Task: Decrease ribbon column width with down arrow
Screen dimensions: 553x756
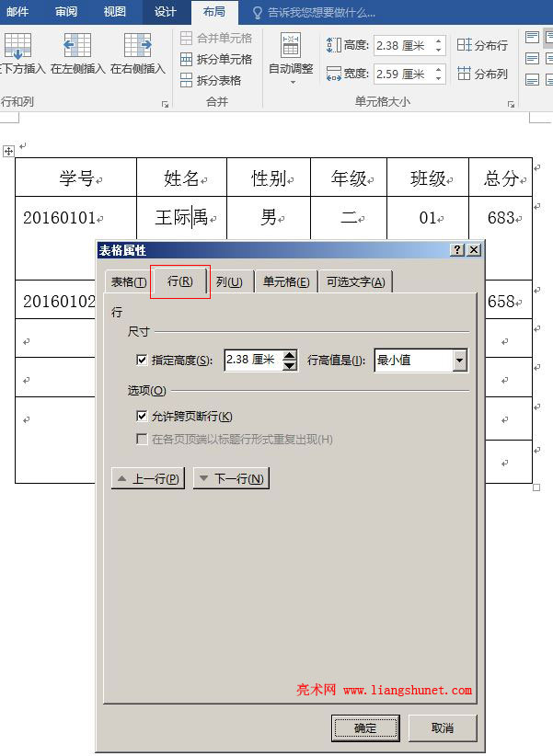Action: [x=438, y=78]
